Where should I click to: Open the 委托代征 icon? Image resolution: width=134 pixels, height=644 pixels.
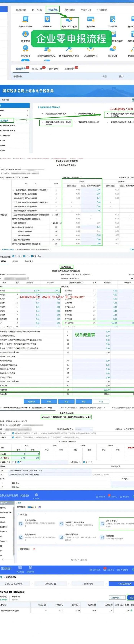click(113, 49)
